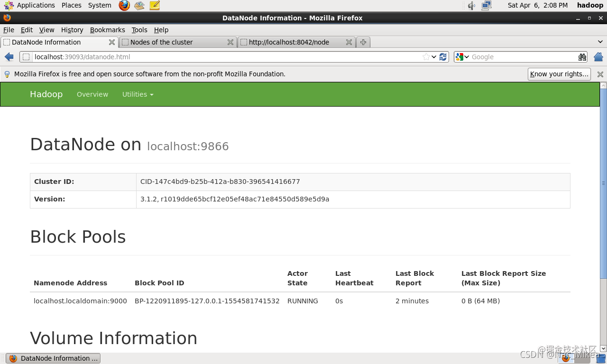Open the URL history dropdown arrow

point(434,57)
